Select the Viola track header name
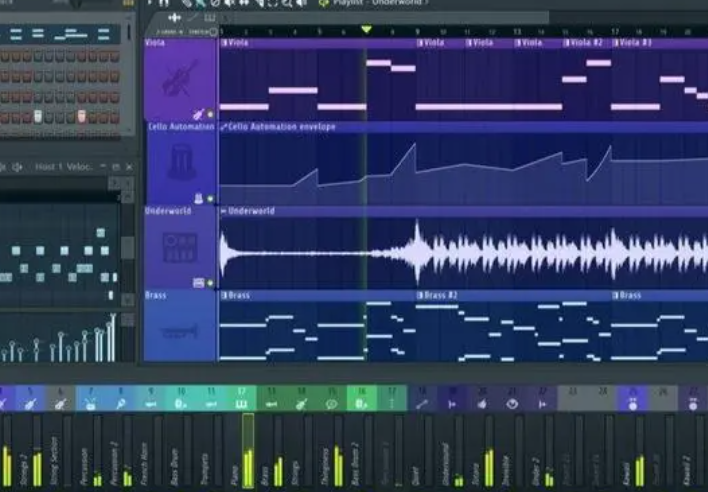The width and height of the screenshot is (708, 492). (155, 43)
